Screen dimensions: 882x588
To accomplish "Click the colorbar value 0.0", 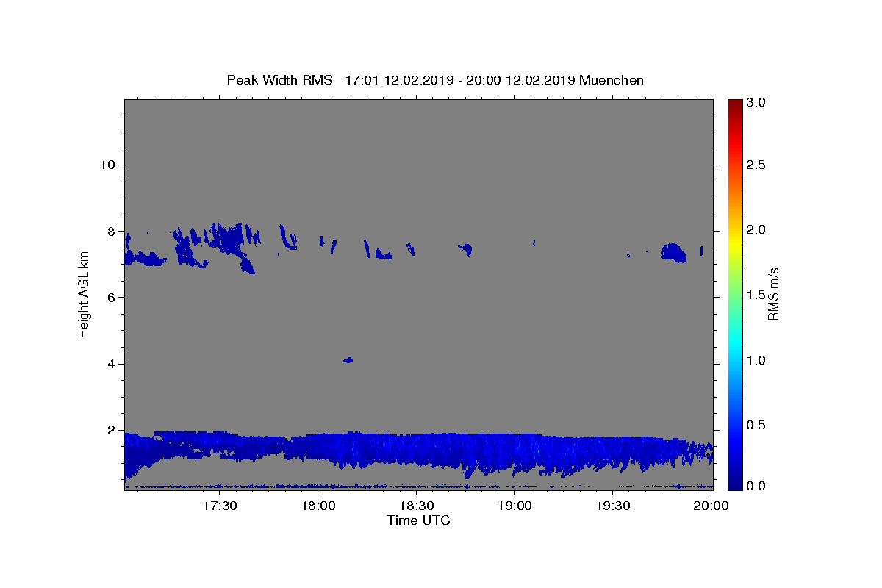I will point(757,486).
